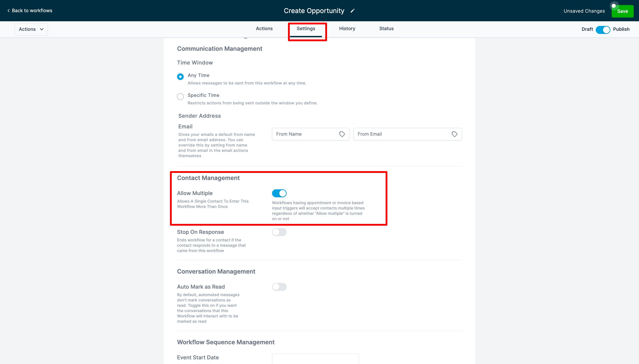The image size is (639, 364).
Task: Open the Settings tab
Action: click(x=306, y=29)
